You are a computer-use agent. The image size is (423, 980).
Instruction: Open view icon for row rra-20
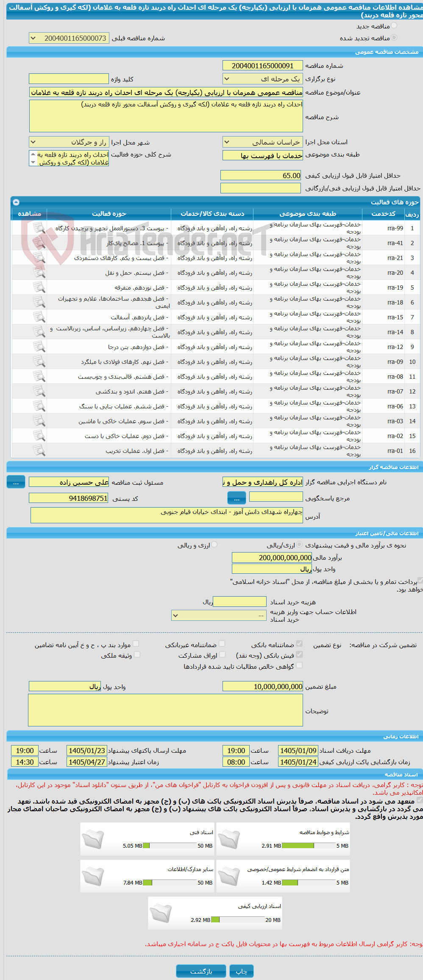(x=39, y=273)
